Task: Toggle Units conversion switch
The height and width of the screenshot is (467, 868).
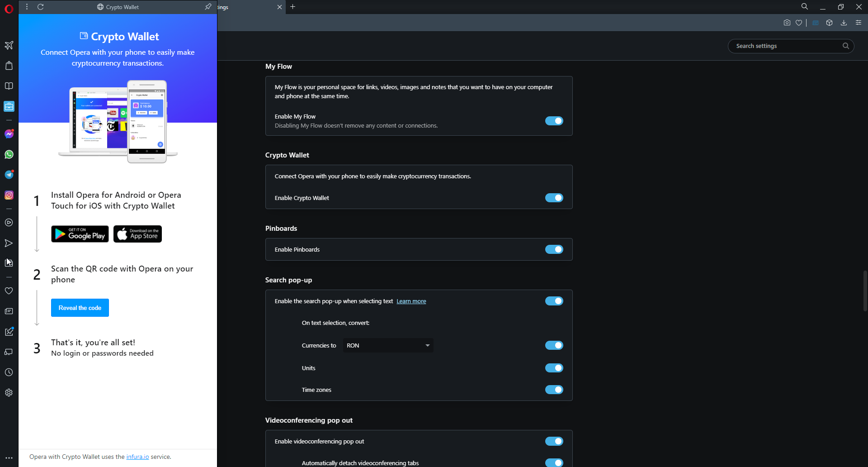Action: pyautogui.click(x=554, y=368)
